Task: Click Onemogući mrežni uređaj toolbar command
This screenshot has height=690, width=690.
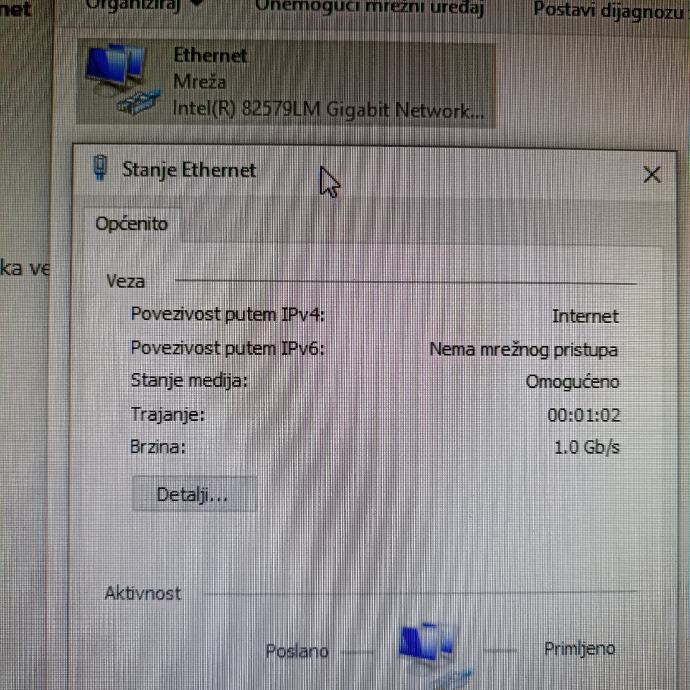Action: (370, 7)
